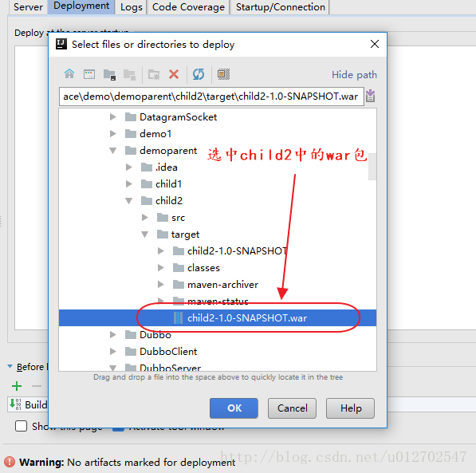Click the green plus under Before launch
476x473 pixels.
[17, 386]
